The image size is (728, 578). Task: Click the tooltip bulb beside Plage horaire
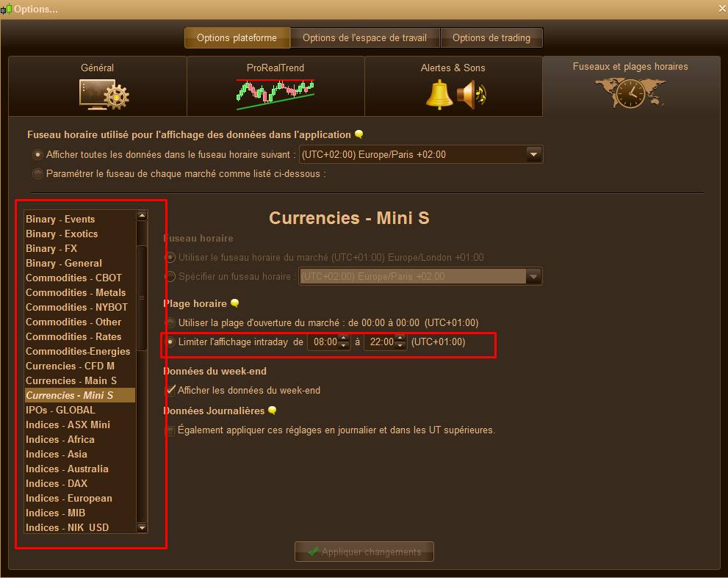(235, 303)
